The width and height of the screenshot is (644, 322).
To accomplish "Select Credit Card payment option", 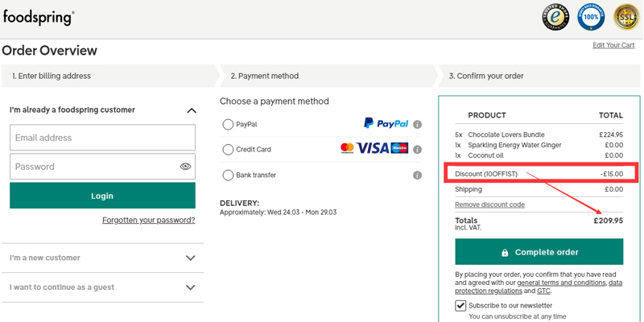I will [x=228, y=150].
